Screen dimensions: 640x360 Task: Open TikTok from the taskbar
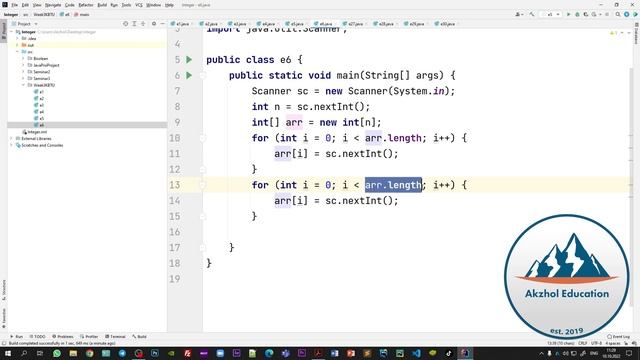(x=449, y=353)
